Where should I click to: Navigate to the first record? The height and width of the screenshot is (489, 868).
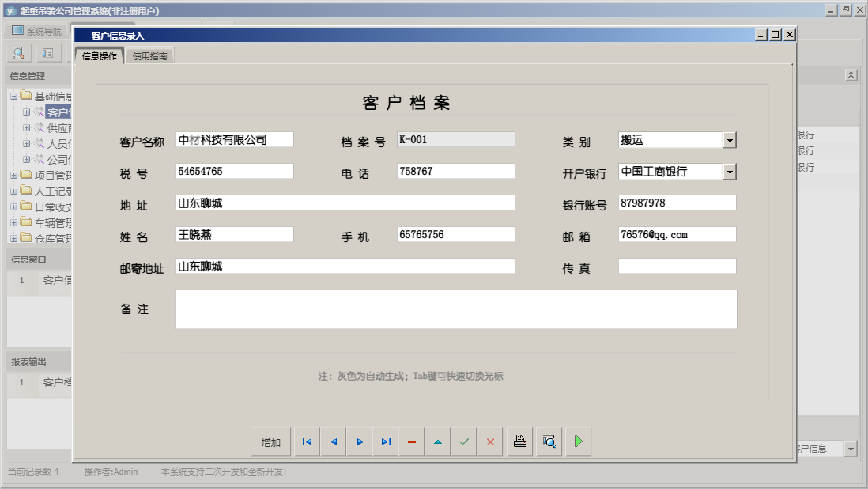(307, 442)
